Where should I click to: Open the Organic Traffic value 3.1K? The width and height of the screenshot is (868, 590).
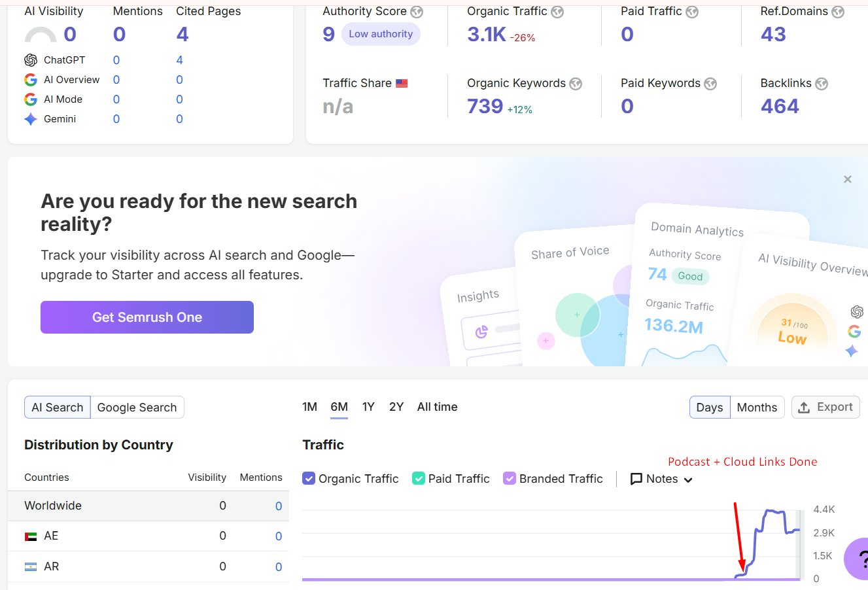coord(487,34)
